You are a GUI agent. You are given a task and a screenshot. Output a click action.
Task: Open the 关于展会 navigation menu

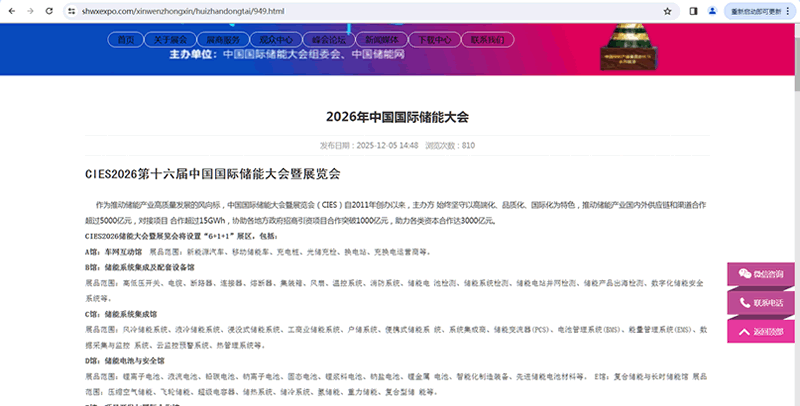click(172, 40)
